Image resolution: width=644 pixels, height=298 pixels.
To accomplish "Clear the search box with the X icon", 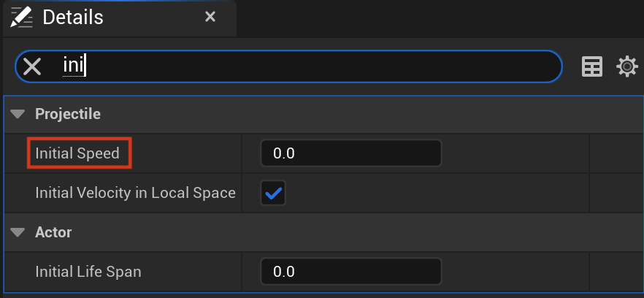I will [32, 66].
